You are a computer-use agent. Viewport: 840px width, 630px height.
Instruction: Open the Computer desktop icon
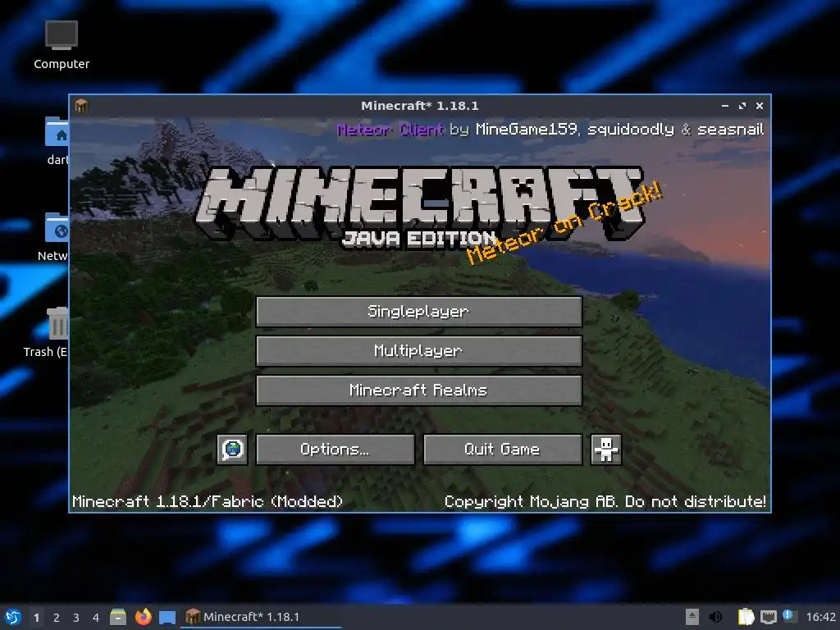point(62,45)
